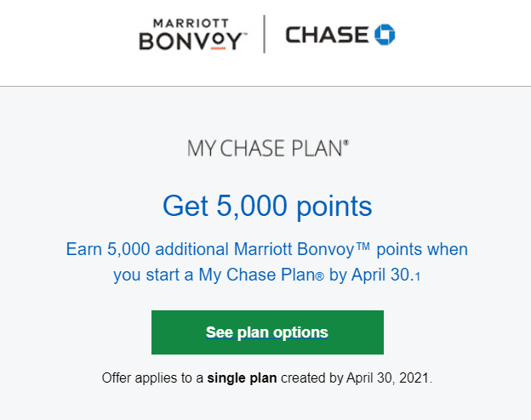Viewport: 531px width, 420px height.
Task: Click the Earn 5,000 additional Marriott Bonvoy text
Action: tap(210, 249)
